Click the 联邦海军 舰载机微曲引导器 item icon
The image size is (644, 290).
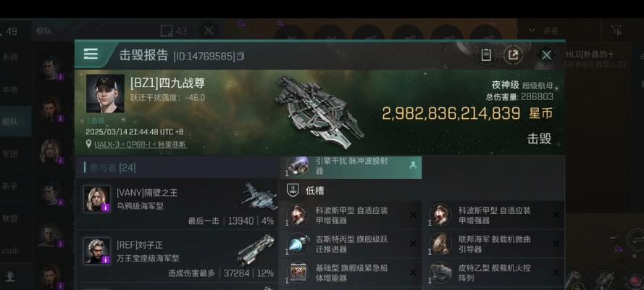click(x=440, y=243)
